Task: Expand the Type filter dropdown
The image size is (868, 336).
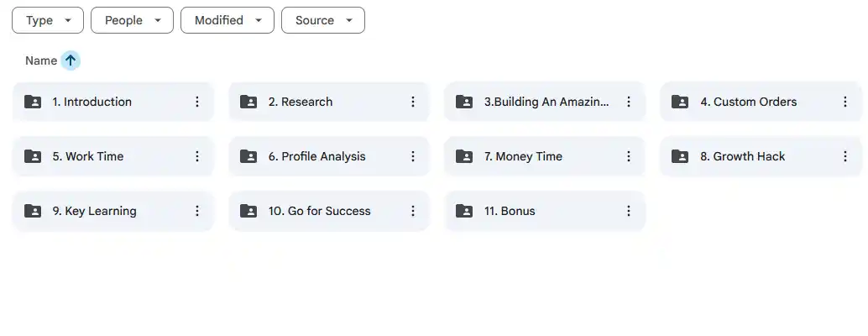Action: (48, 20)
